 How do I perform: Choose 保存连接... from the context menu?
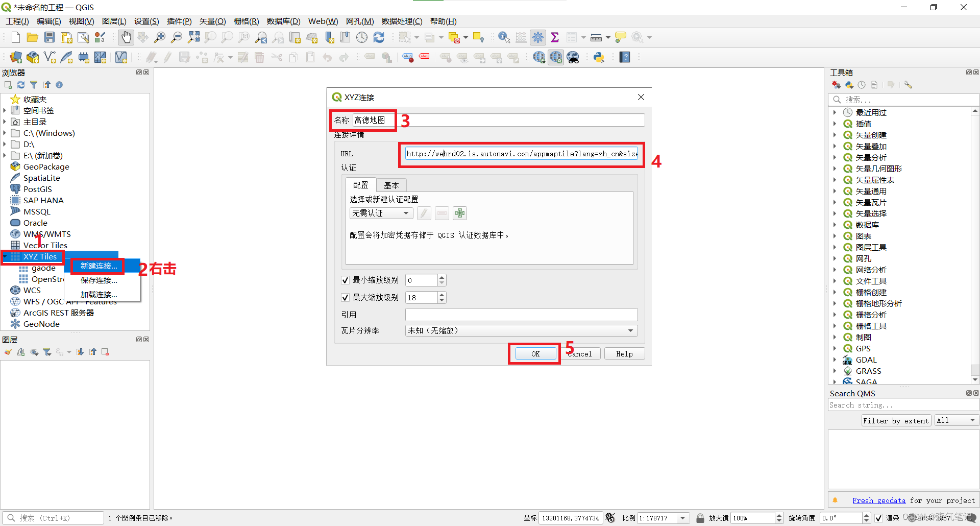pos(99,280)
